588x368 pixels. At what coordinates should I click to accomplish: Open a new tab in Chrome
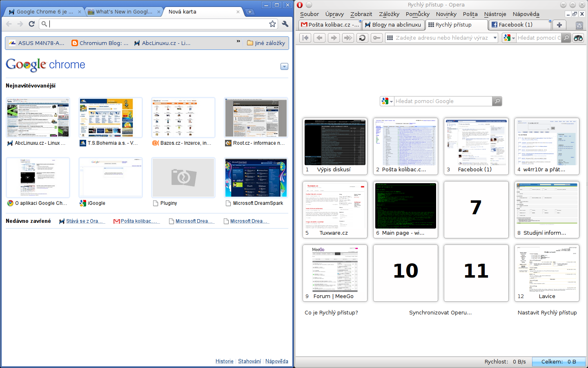click(x=250, y=12)
